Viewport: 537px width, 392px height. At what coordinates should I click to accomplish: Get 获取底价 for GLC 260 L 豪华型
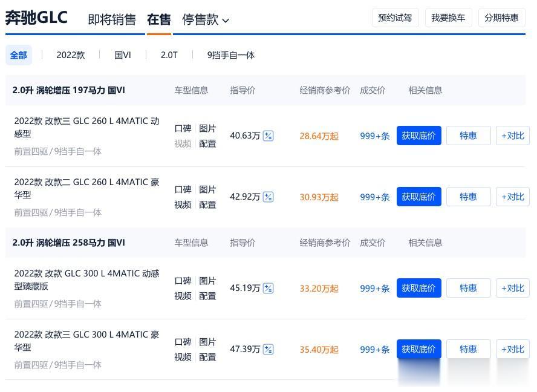point(419,197)
